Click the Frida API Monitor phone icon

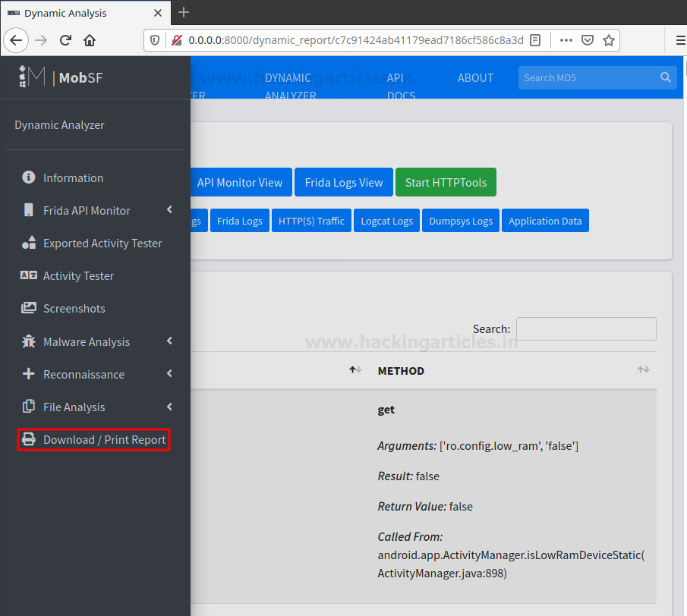pyautogui.click(x=29, y=209)
